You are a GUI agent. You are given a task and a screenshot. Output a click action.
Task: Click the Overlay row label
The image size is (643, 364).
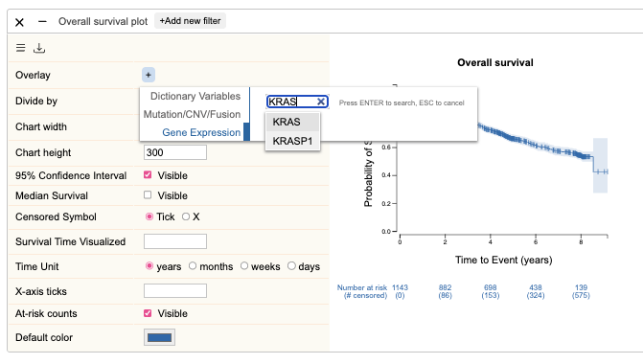33,75
